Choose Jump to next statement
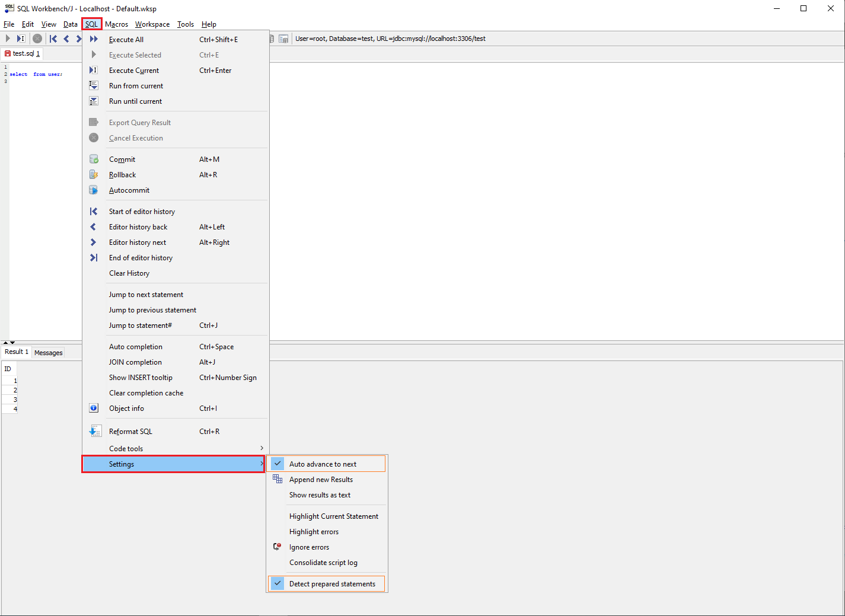845x616 pixels. (176, 294)
